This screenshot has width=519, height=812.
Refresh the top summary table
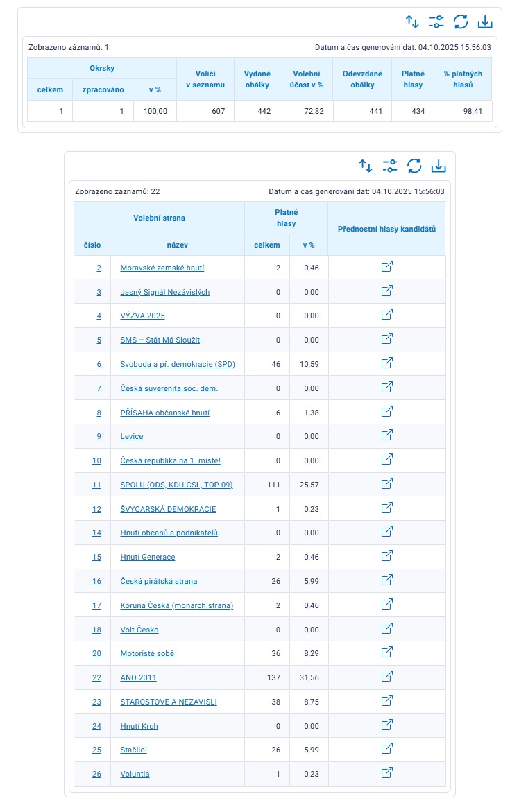pos(461,21)
